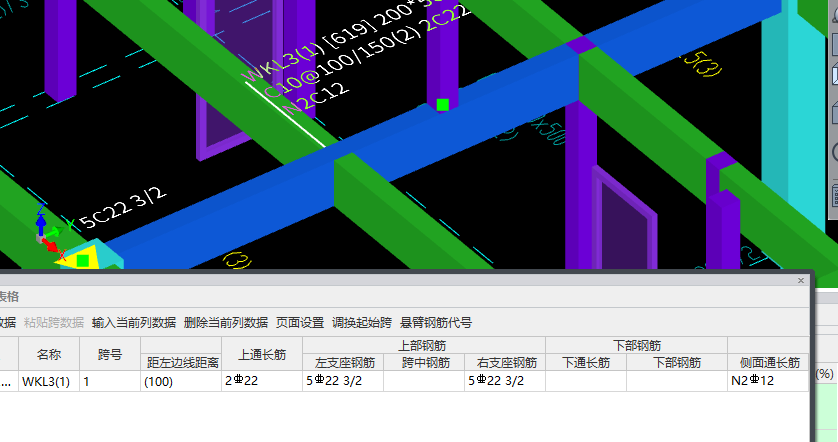Click the N2C12 annotation in 3D view
This screenshot has height=442, width=838.
coord(316,99)
